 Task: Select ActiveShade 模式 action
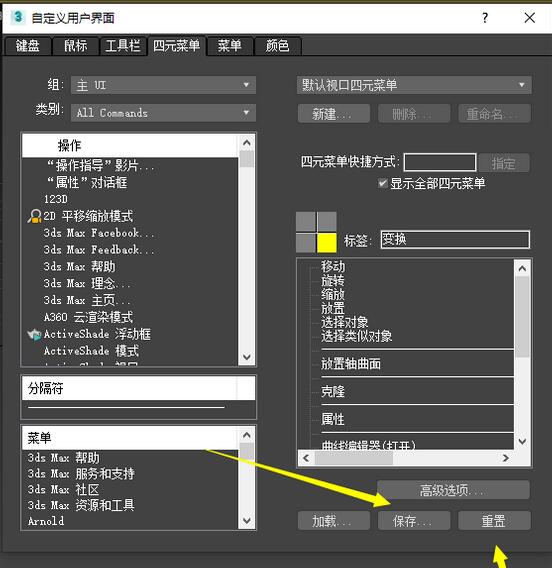point(91,351)
